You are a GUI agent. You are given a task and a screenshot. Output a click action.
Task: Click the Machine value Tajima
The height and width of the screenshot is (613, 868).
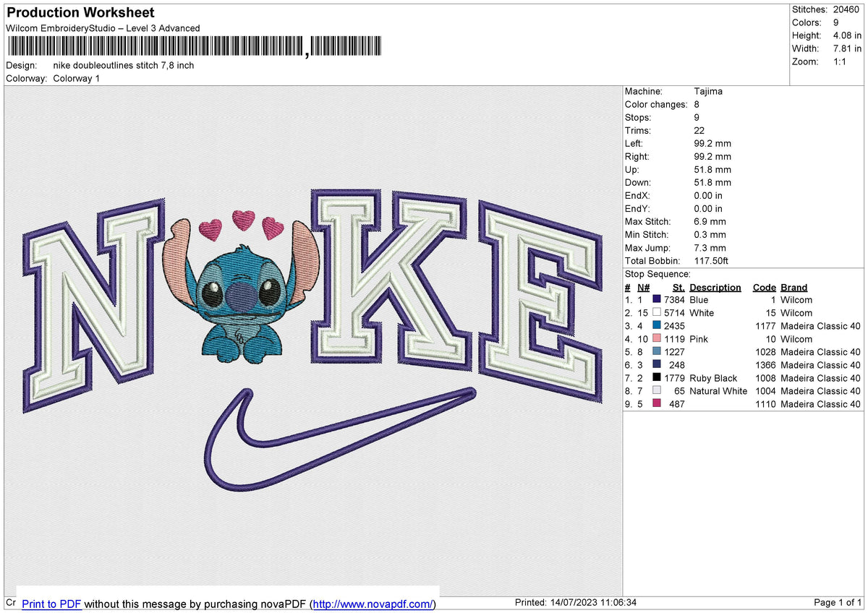708,91
